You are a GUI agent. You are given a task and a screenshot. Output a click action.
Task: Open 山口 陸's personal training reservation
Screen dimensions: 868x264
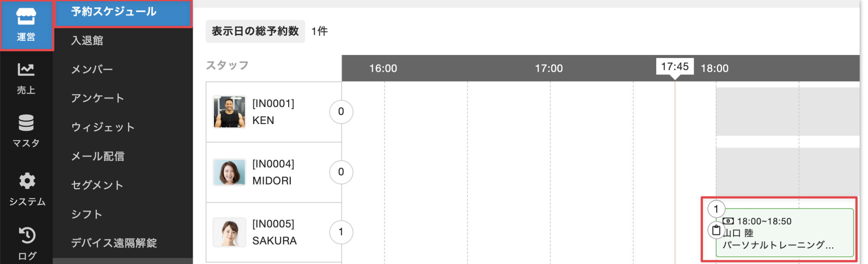pyautogui.click(x=785, y=233)
